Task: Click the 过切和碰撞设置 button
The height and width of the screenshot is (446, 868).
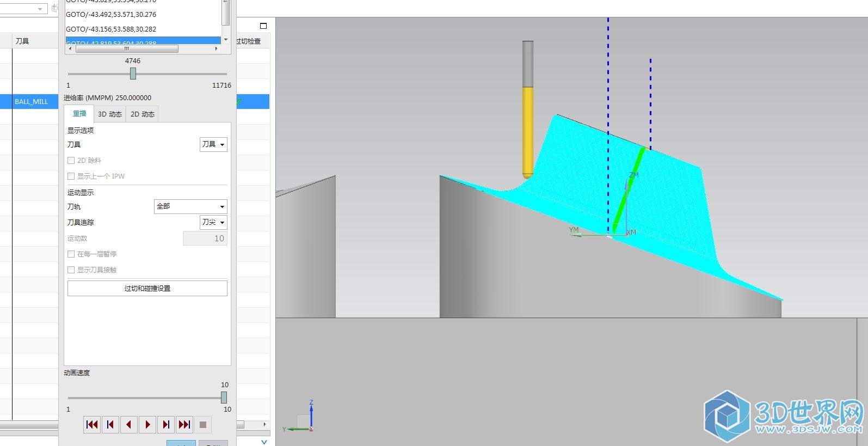Action: tap(147, 289)
